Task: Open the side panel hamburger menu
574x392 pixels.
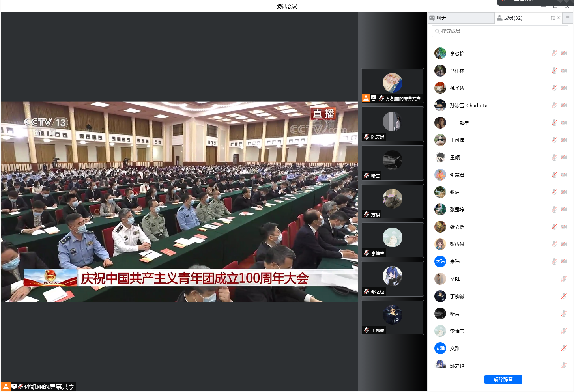Action: (x=568, y=18)
